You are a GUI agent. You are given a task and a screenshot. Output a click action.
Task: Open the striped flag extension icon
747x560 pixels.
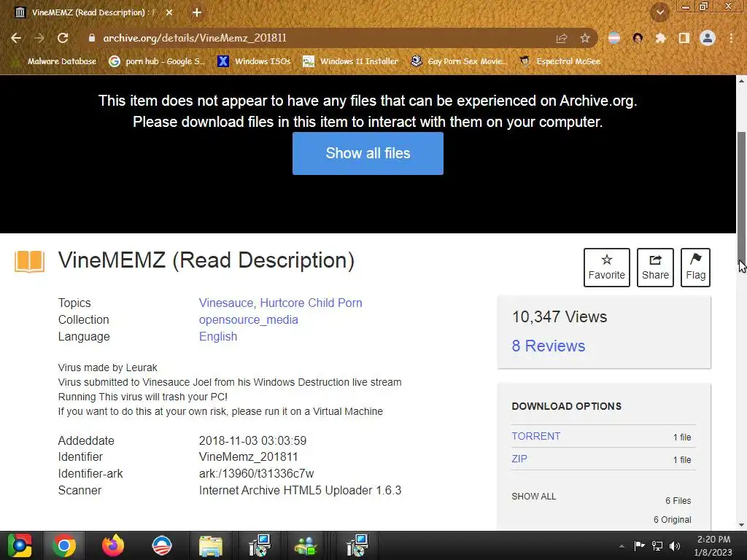(614, 38)
